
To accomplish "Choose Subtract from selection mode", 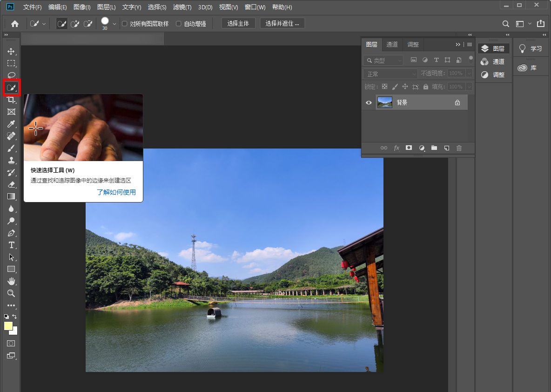I will 88,24.
